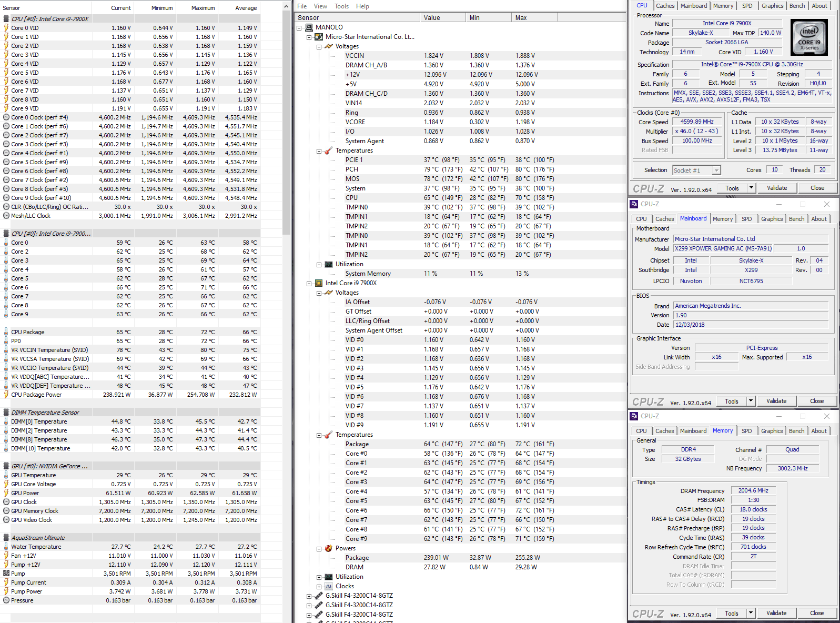Click the Core 0 VID lightning icon
Screen dimensions: 840x623
(6, 28)
